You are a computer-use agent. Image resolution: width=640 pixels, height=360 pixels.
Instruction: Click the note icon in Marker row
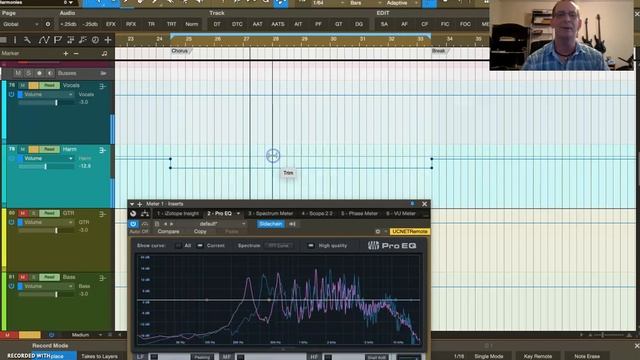click(x=104, y=53)
